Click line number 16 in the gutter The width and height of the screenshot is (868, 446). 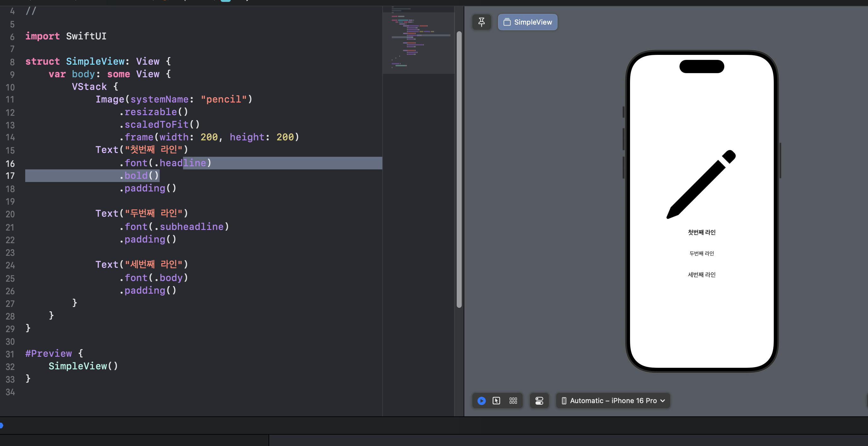10,163
